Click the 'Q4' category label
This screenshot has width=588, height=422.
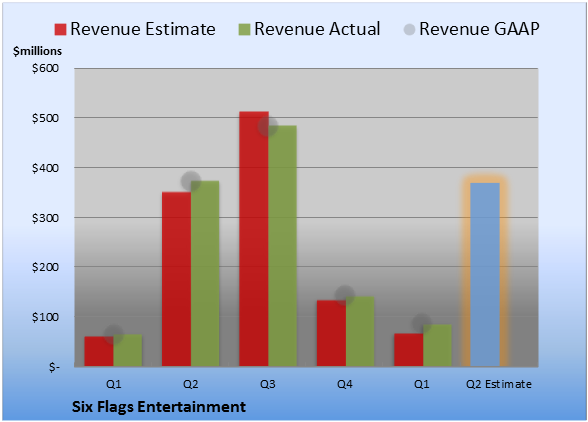pos(345,384)
